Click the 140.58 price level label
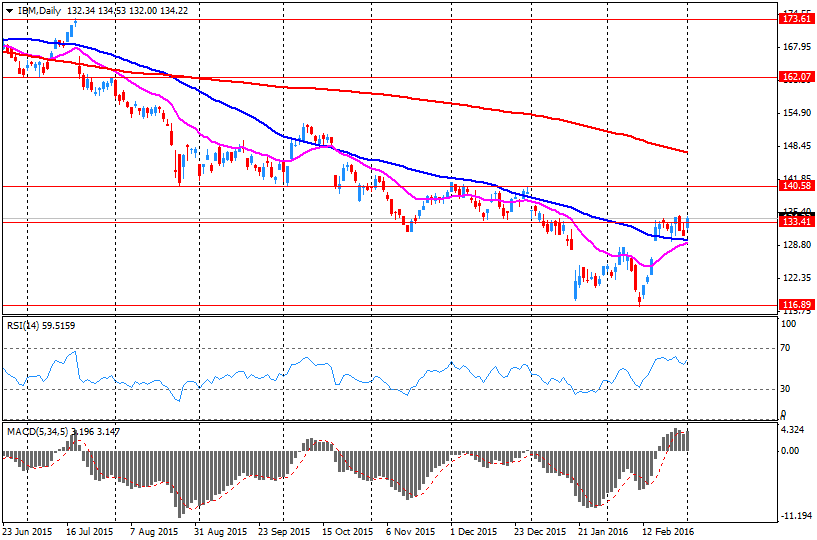Viewport: 817px width, 540px height. point(797,186)
